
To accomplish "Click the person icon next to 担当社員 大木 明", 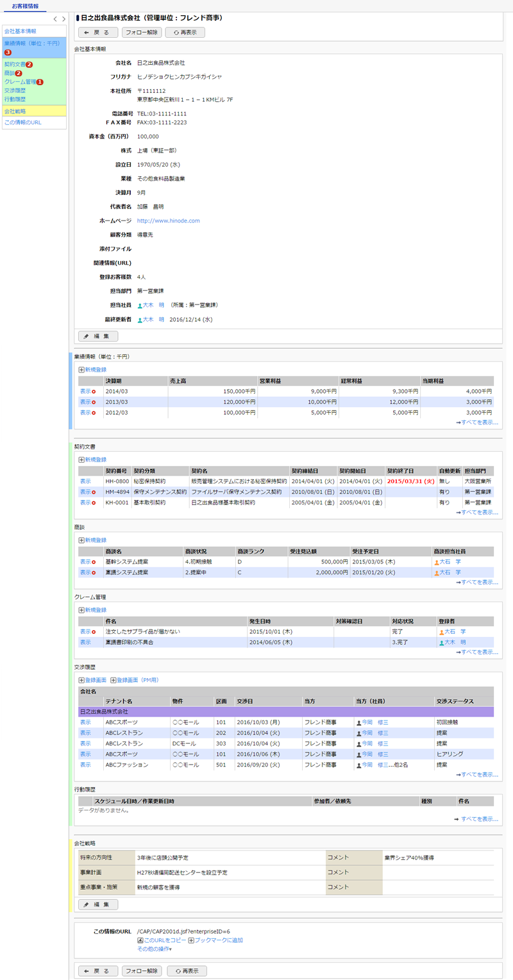I will pos(140,306).
